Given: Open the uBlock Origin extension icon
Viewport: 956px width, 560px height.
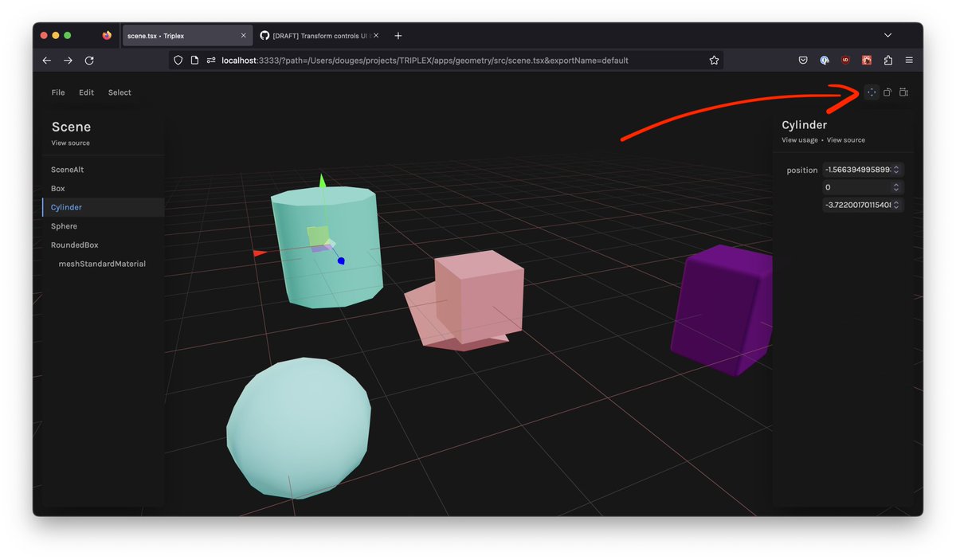Looking at the screenshot, I should (x=845, y=61).
